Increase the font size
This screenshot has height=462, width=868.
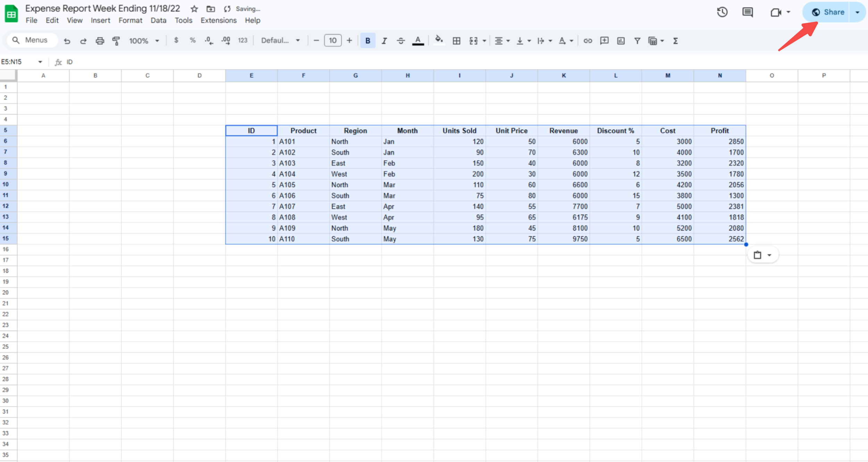[349, 41]
